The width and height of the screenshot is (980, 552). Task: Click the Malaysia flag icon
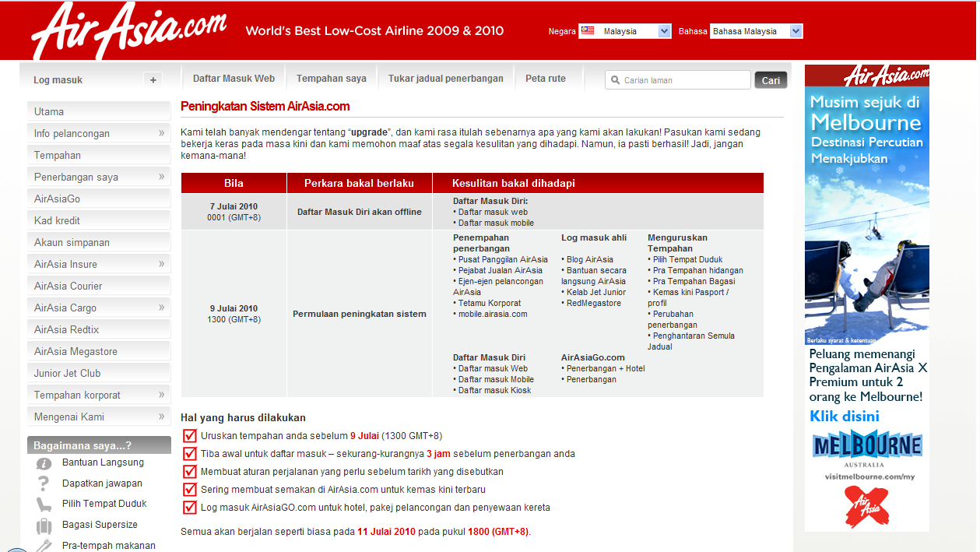point(588,31)
